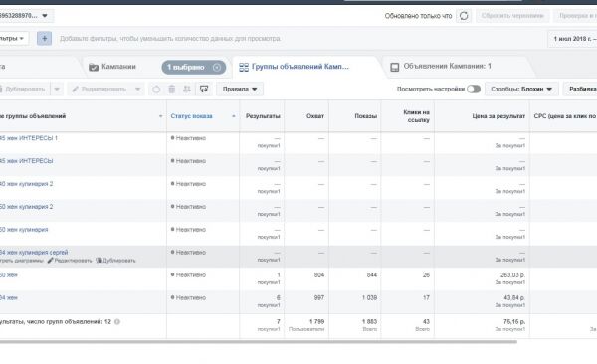Click the reach value 804

319,275
